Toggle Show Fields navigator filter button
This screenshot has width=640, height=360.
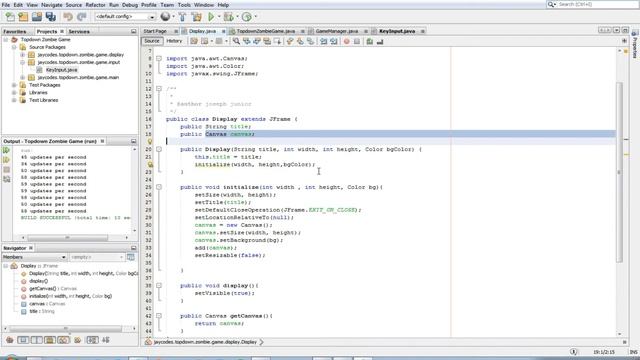coord(23,340)
